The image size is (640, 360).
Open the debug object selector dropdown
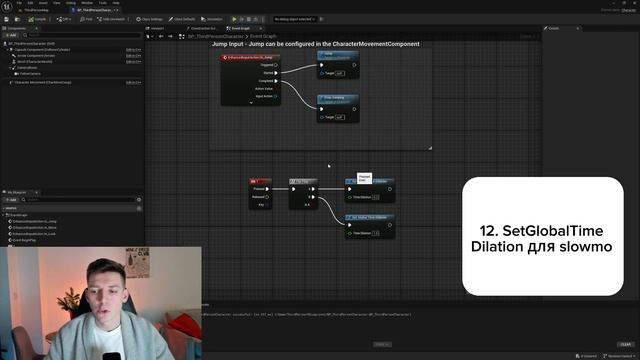295,19
